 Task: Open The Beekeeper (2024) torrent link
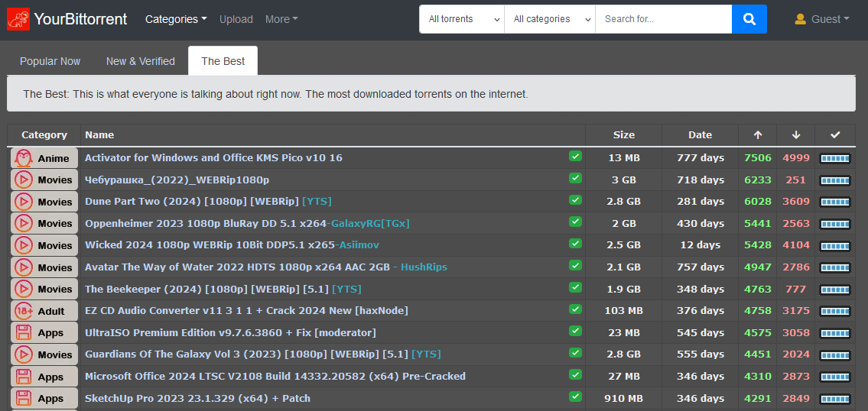coord(223,289)
